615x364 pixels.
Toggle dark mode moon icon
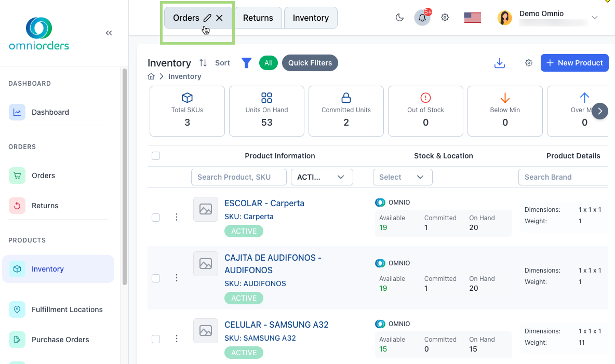[399, 18]
